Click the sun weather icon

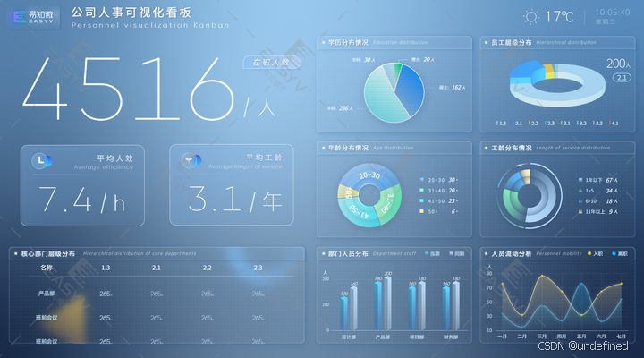click(530, 17)
